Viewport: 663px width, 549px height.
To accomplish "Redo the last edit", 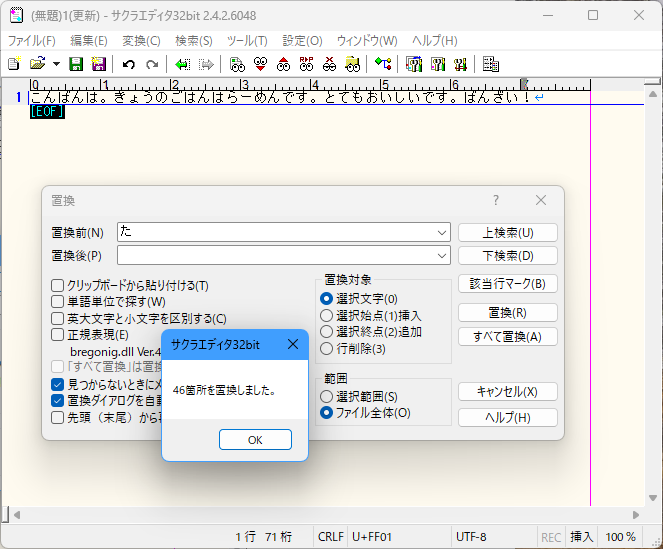I will [152, 64].
